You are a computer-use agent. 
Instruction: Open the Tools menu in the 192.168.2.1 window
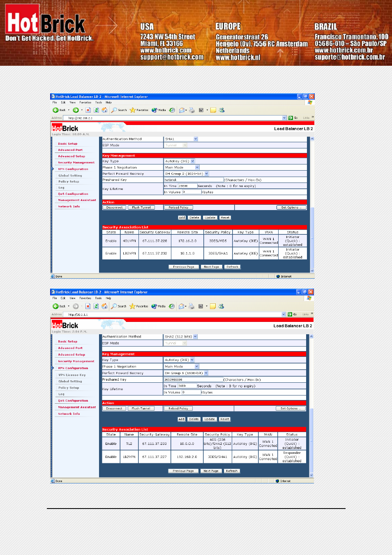click(98, 102)
